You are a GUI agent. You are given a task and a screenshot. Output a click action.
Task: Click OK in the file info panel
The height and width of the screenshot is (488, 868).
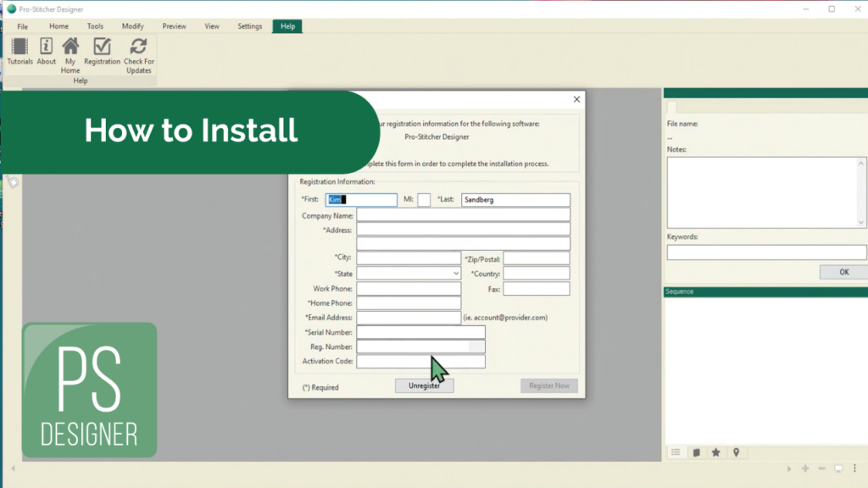click(x=843, y=272)
